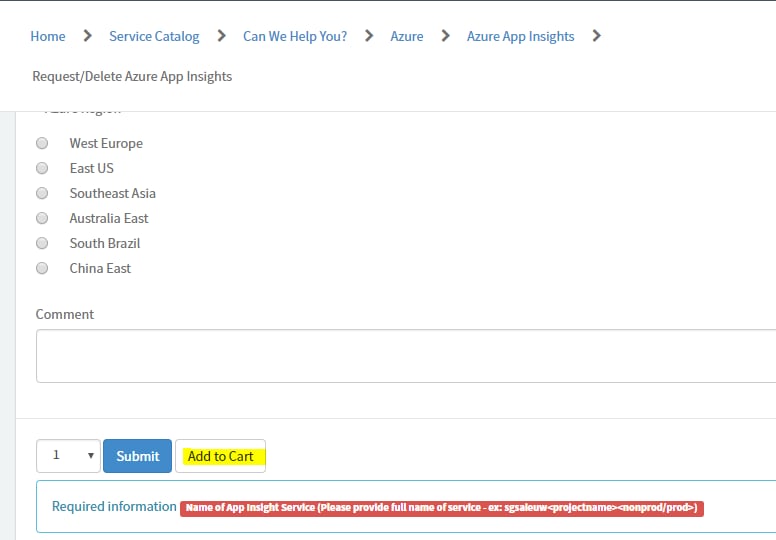Go to Azure App Insights breadcrumb
Screen dimensions: 776x540
click(521, 36)
